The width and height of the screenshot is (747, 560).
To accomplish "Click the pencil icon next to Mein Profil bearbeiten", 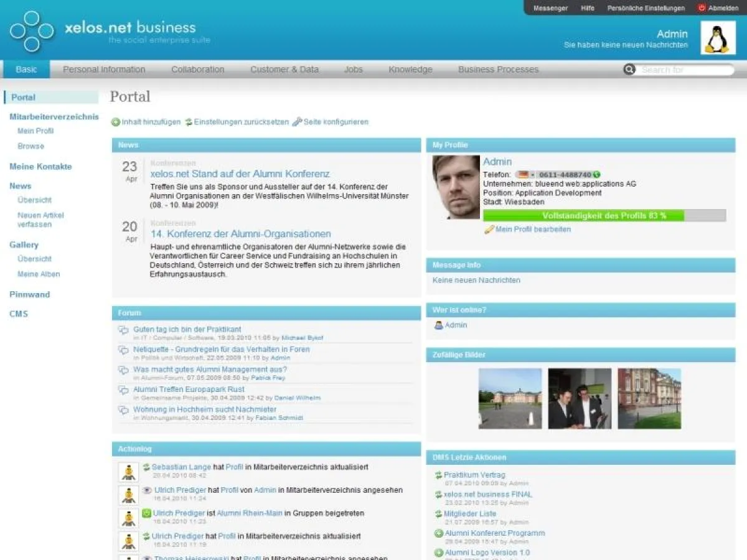I will click(x=489, y=229).
